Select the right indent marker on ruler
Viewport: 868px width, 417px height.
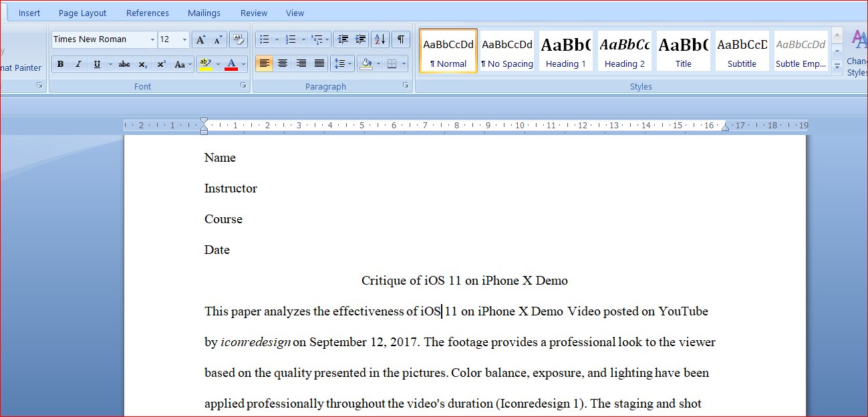[x=725, y=128]
